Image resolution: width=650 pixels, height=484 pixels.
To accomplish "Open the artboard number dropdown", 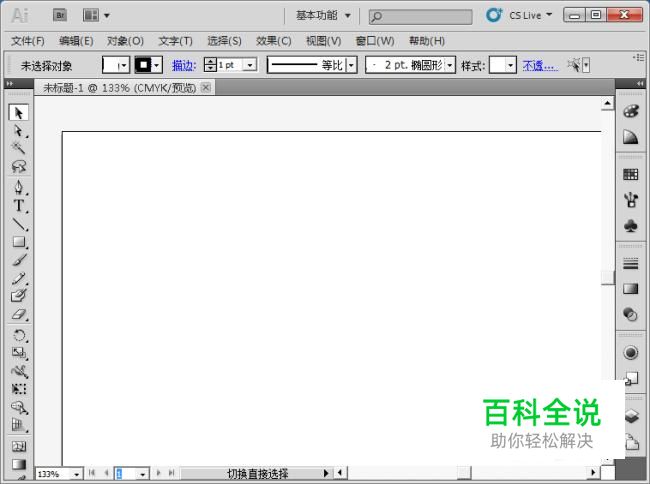I will [x=142, y=474].
